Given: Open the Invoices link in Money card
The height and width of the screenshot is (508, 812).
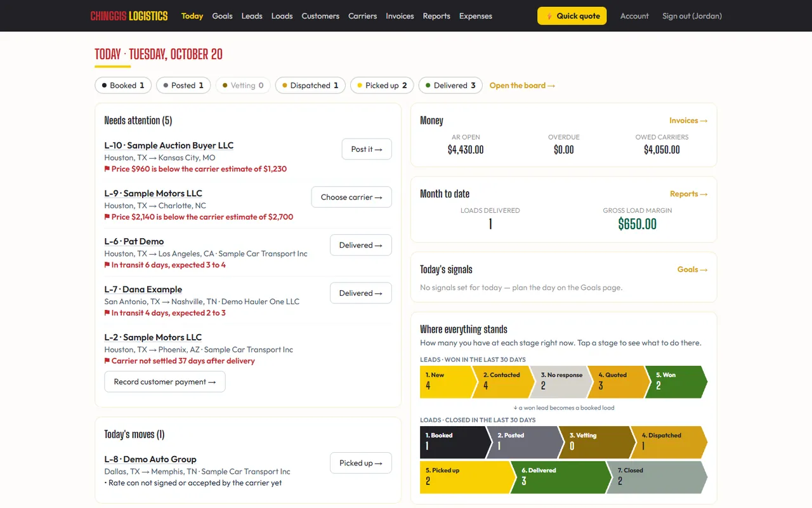Looking at the screenshot, I should 688,121.
